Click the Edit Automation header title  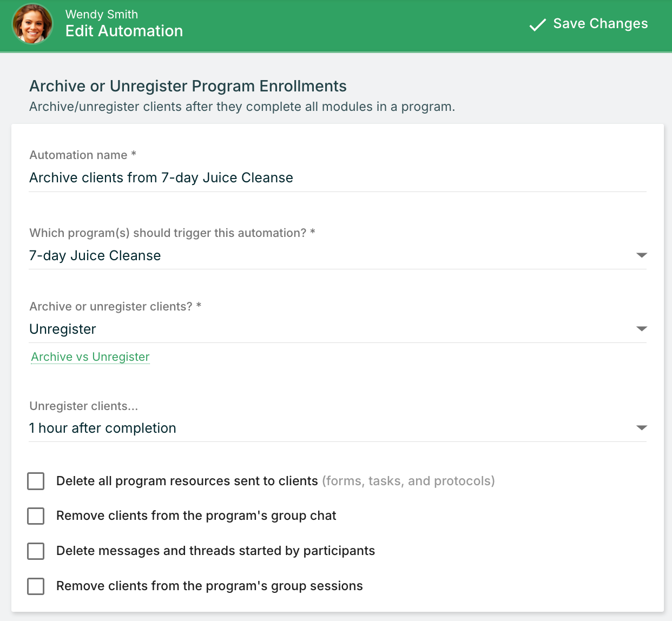pos(124,31)
